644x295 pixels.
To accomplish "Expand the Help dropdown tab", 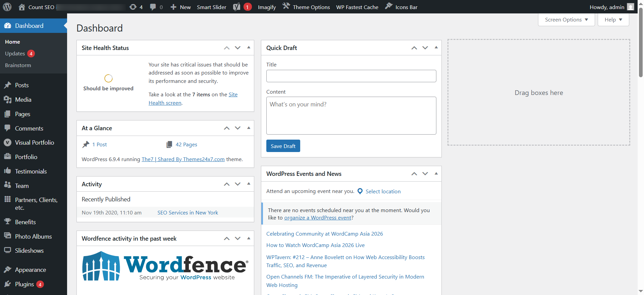I will (613, 20).
